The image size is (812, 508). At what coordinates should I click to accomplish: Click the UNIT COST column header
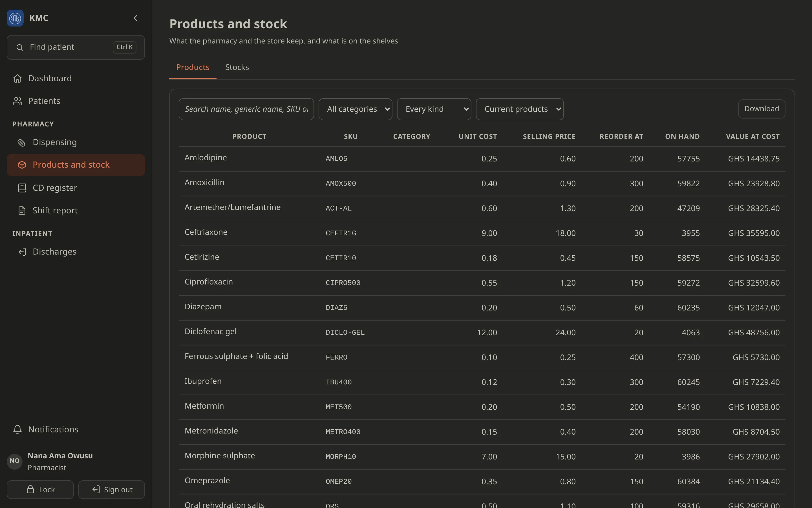click(x=478, y=136)
